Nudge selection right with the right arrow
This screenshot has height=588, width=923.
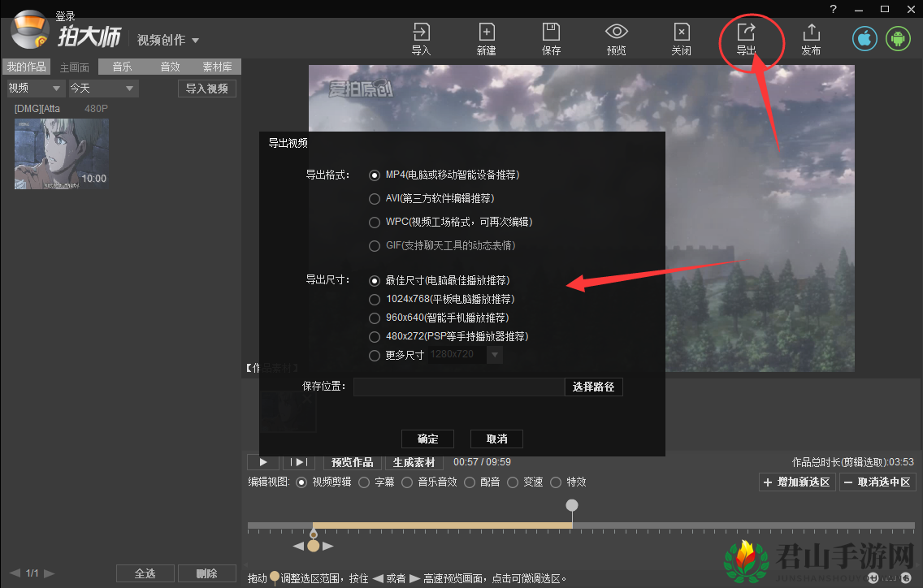coord(328,547)
